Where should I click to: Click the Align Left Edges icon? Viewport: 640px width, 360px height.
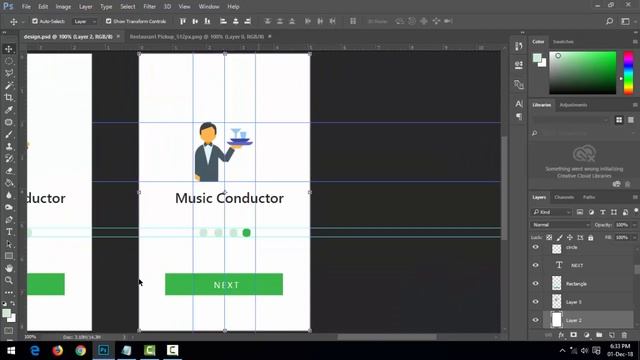pyautogui.click(x=223, y=21)
